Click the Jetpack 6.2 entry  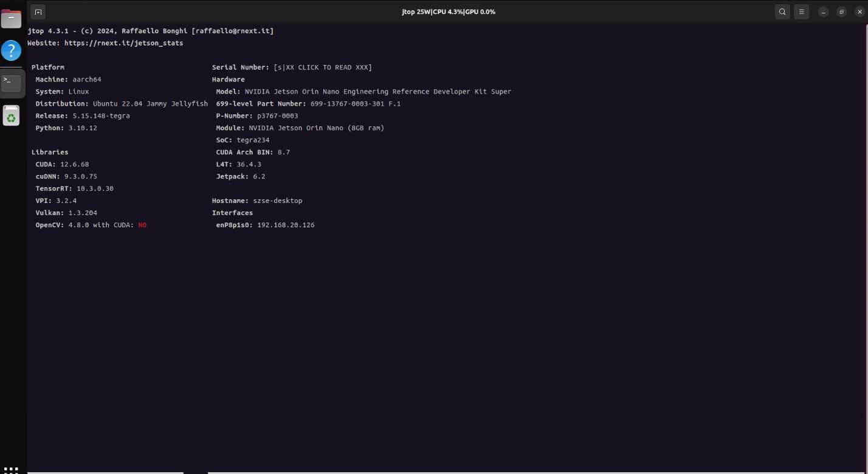tap(242, 176)
